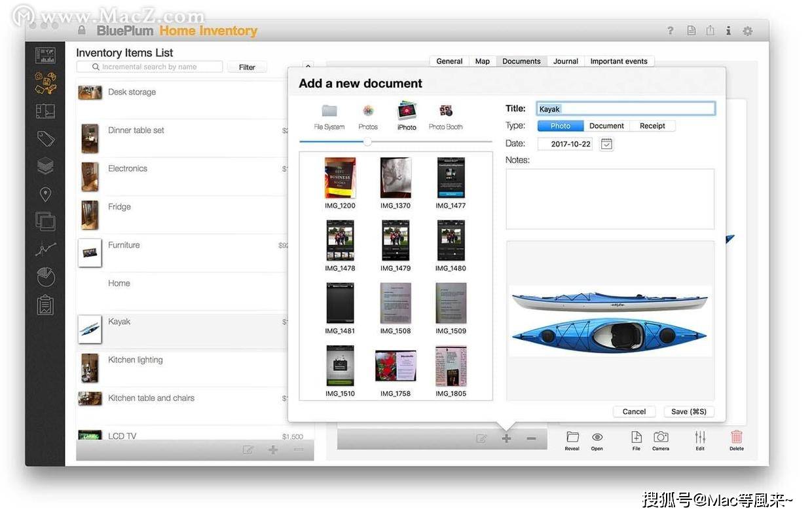Click the Camera icon
This screenshot has height=517, width=812.
(661, 441)
